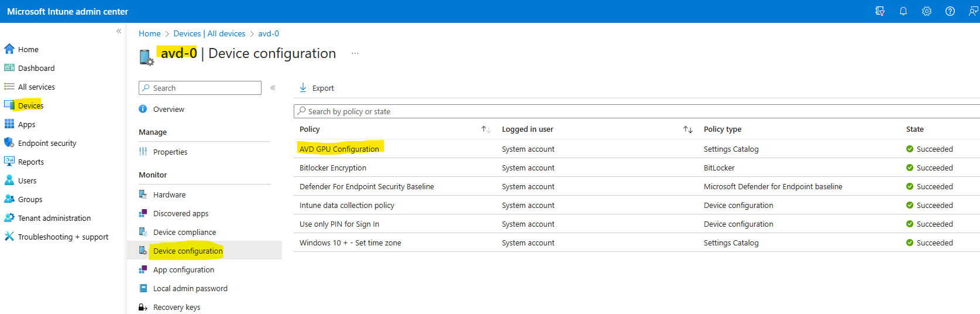The image size is (980, 314).
Task: Open the portal directory filter icon in header
Action: click(880, 11)
